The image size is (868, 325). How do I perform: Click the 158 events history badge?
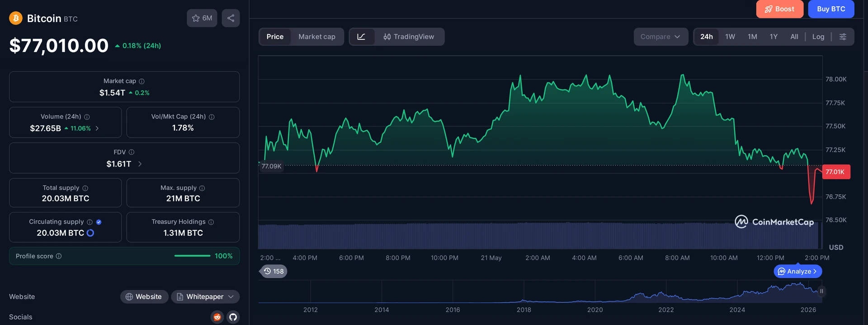point(274,271)
